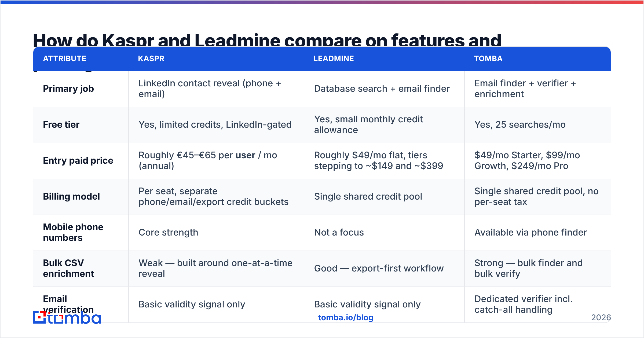
Task: Click the 'Entry paid price' row label
Action: [x=78, y=160]
